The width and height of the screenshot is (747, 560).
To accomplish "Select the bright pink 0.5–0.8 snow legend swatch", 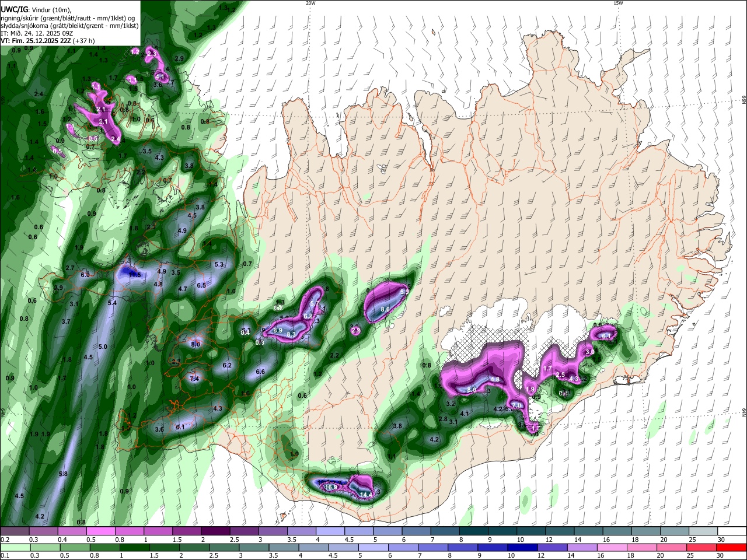I will coord(100,531).
